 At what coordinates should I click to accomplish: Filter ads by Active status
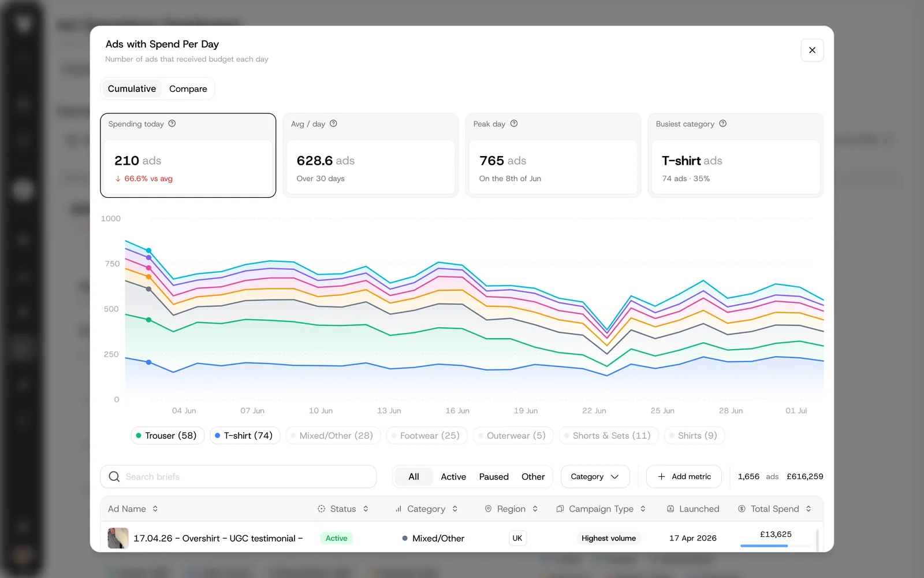453,476
